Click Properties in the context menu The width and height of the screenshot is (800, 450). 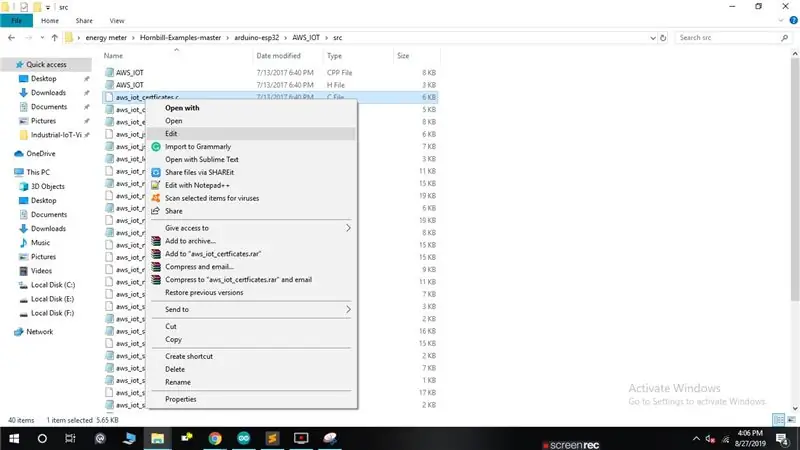pyautogui.click(x=181, y=399)
